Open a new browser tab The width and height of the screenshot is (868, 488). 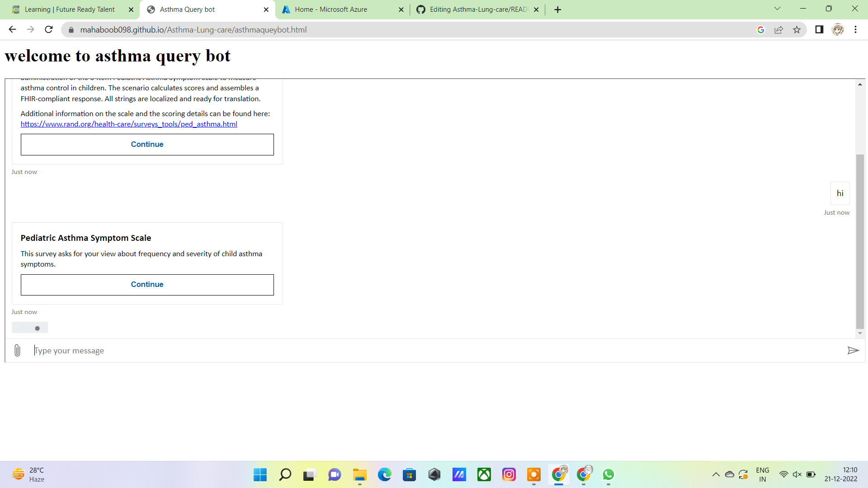(557, 9)
